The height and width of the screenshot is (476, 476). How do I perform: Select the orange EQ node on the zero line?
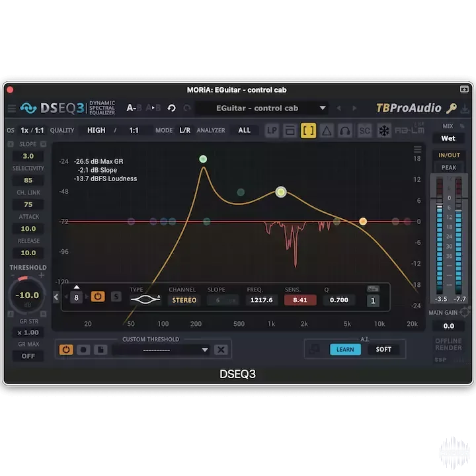tap(363, 221)
